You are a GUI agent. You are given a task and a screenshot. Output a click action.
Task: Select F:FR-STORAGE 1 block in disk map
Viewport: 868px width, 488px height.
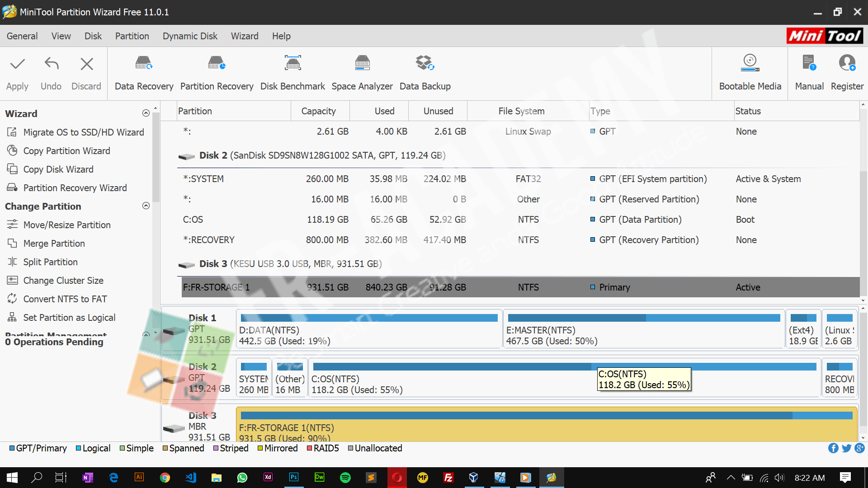(x=547, y=425)
